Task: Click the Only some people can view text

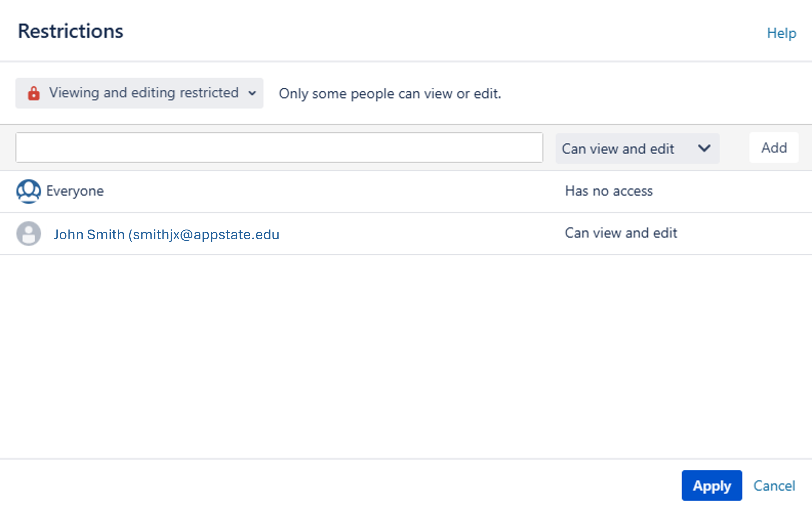Action: click(390, 94)
